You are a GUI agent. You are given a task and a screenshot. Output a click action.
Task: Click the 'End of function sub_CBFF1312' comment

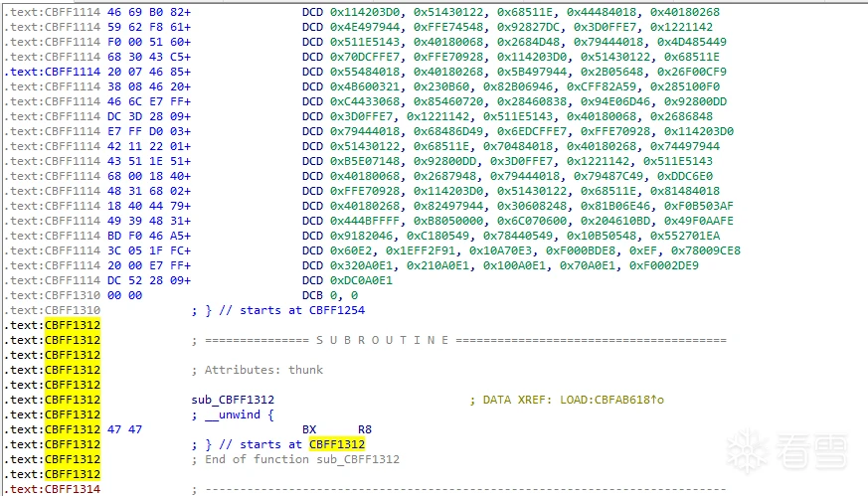pyautogui.click(x=295, y=459)
